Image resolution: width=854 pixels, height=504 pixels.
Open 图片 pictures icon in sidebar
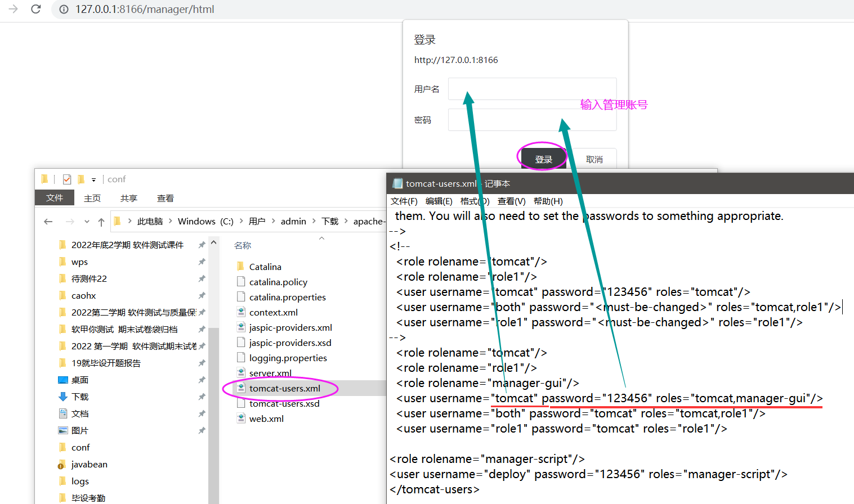[x=63, y=430]
